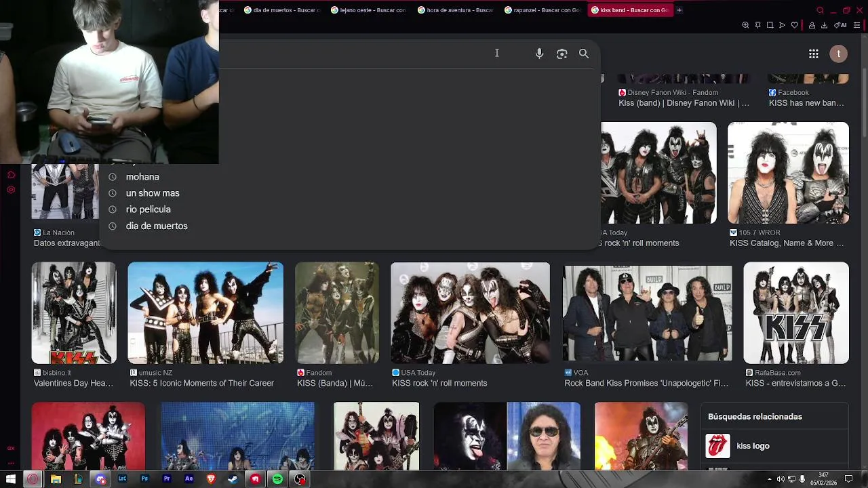This screenshot has height=488, width=868.
Task: Click the zoom magnifier icon in the browser toolbar
Action: tap(745, 25)
